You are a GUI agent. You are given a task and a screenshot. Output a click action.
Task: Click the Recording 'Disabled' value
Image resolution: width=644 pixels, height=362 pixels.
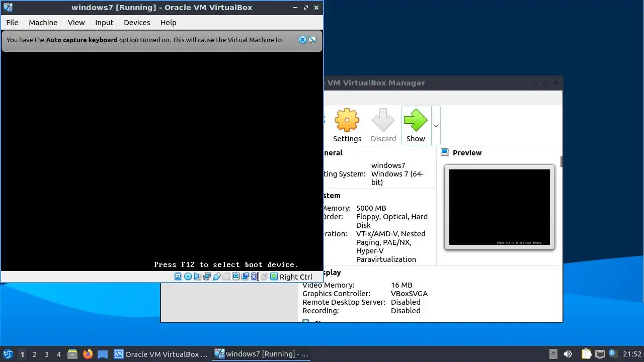406,311
